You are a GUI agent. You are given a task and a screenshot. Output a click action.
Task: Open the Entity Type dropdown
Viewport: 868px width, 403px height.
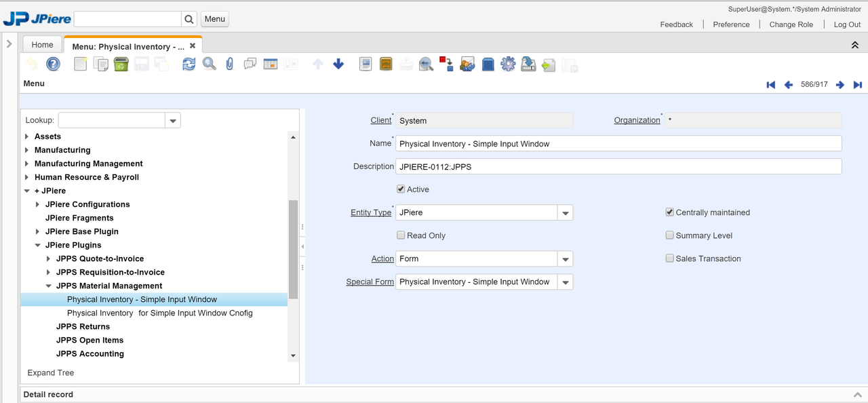click(x=565, y=213)
